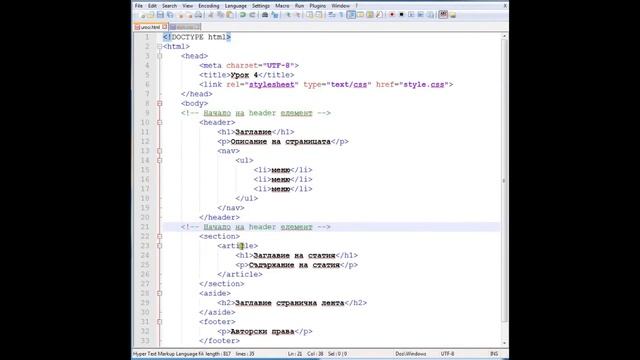Click the Close All toolbar icon
This screenshot has height=360, width=640.
[x=189, y=15]
